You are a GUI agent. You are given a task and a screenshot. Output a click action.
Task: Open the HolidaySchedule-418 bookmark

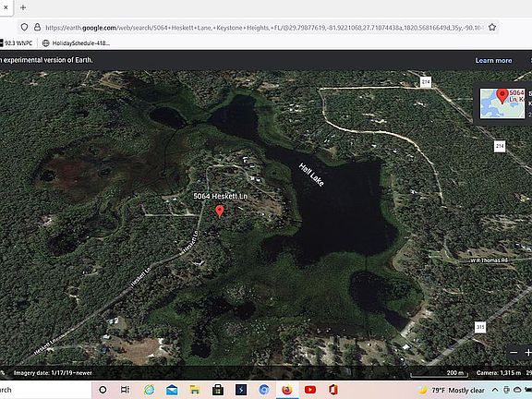pyautogui.click(x=76, y=43)
